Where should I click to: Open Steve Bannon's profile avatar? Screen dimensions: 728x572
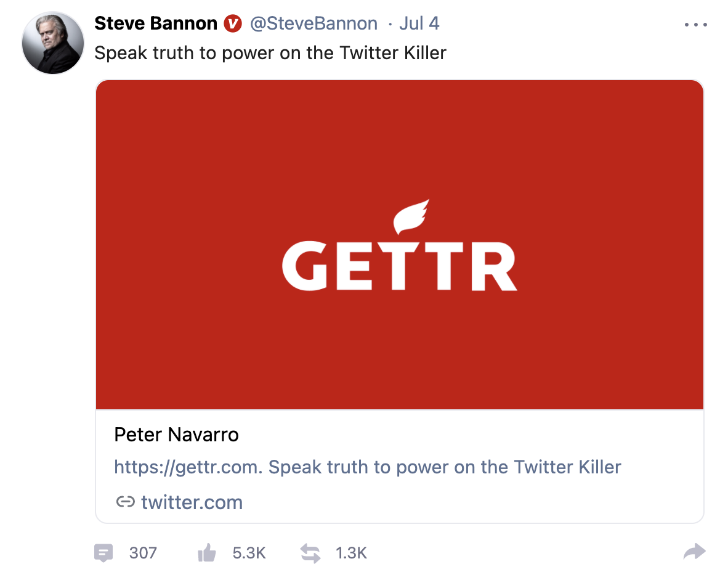53,43
